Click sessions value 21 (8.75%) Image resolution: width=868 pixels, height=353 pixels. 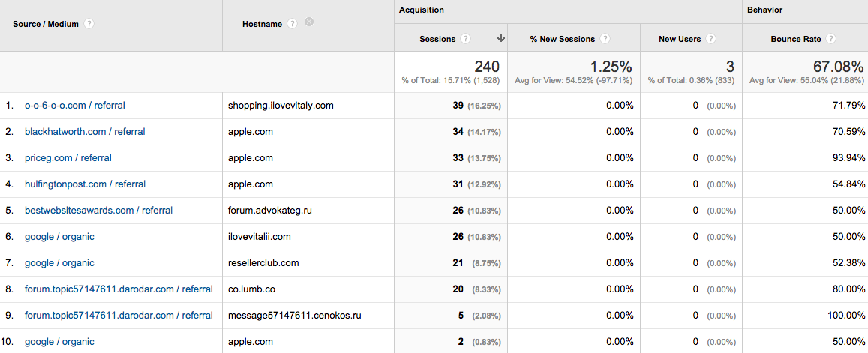(x=476, y=263)
